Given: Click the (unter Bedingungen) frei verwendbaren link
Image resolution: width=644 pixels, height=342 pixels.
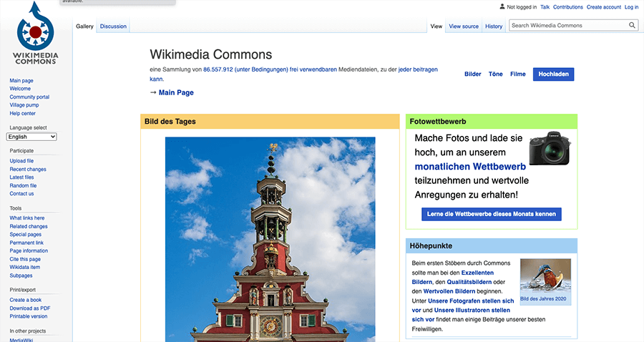Looking at the screenshot, I should click(x=286, y=70).
